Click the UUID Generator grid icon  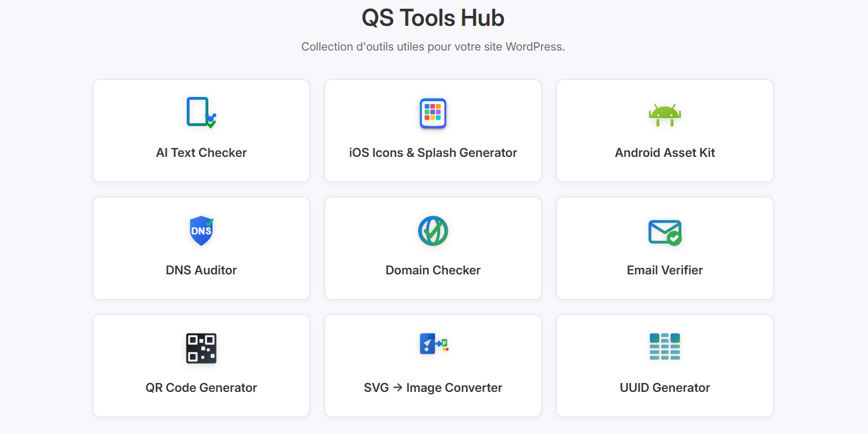pyautogui.click(x=664, y=348)
